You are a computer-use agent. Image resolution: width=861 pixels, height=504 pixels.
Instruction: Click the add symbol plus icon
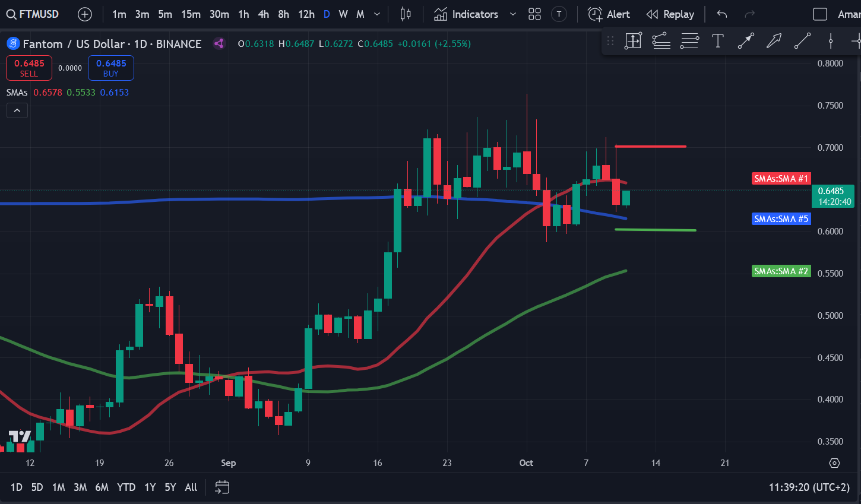coord(85,14)
